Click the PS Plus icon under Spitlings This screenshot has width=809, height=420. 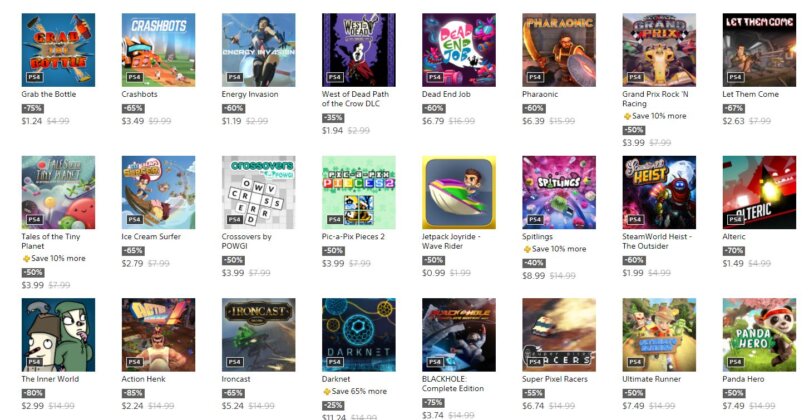tap(527, 249)
